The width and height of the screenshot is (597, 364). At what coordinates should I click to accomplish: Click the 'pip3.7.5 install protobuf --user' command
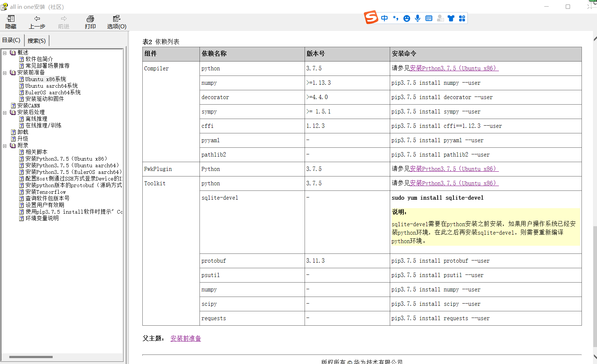point(441,261)
